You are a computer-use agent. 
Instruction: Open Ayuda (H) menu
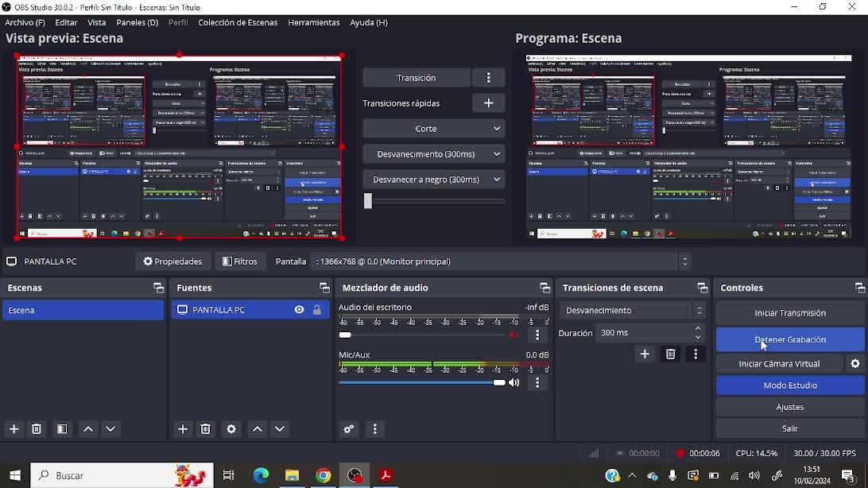coord(369,23)
